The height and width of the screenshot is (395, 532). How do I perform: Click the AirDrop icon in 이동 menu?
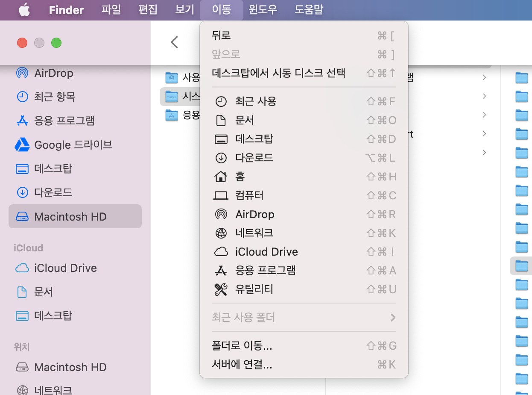[221, 214]
